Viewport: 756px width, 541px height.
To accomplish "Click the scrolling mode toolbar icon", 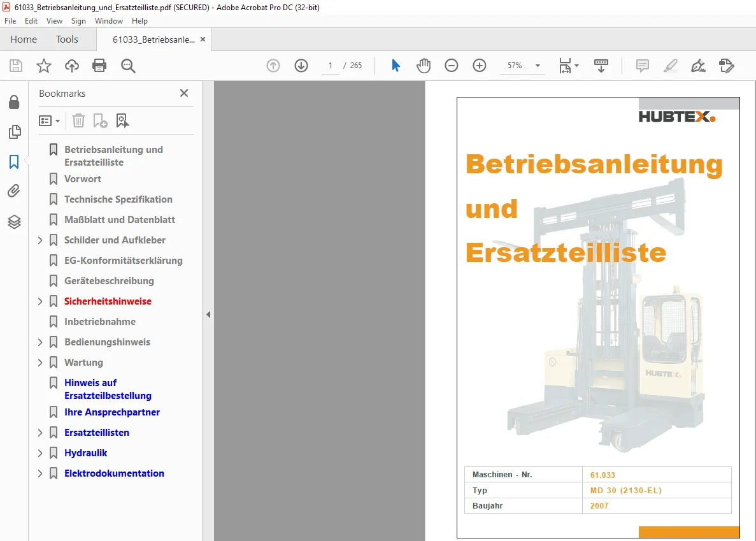I will (601, 66).
